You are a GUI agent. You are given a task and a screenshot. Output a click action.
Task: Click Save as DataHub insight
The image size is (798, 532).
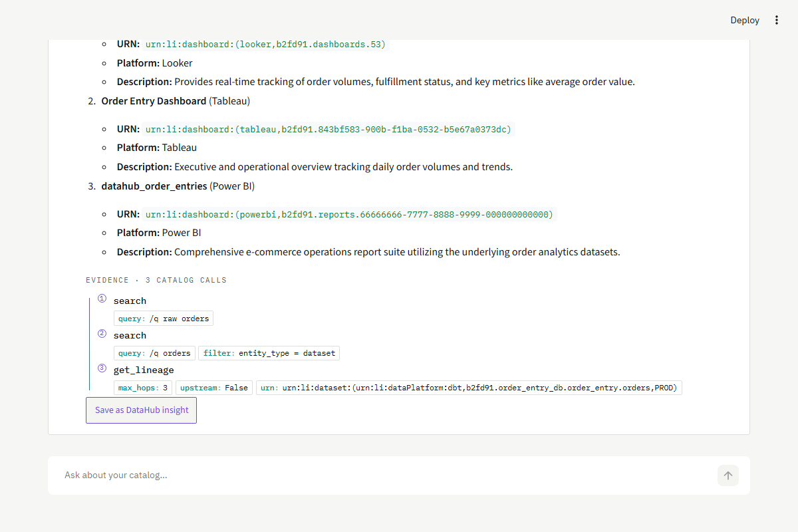point(142,410)
